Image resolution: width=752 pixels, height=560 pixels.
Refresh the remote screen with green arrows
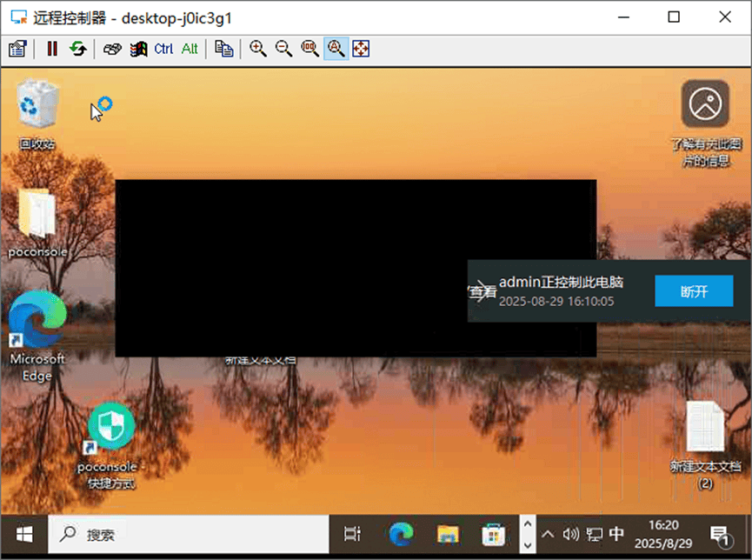point(77,49)
